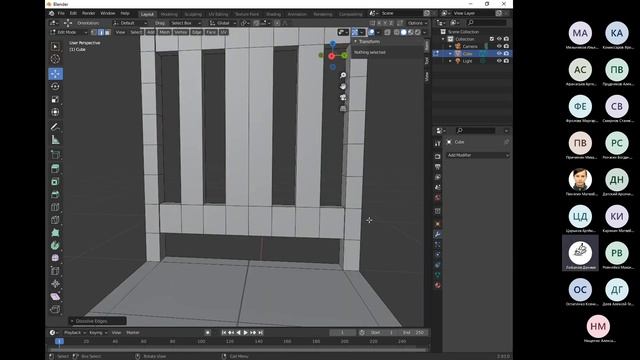
Task: Toggle face select mode
Action: (x=107, y=32)
